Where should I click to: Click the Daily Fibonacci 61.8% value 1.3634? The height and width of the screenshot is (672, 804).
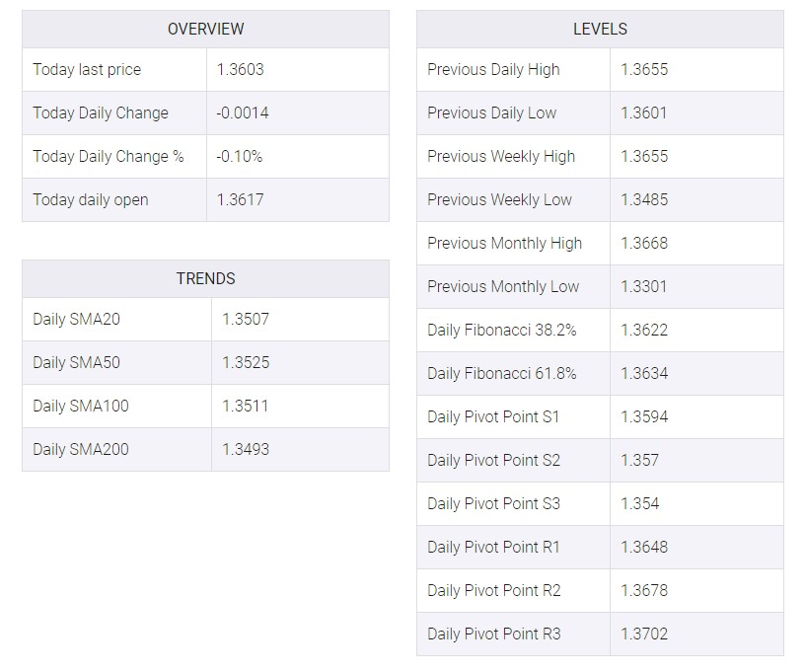[x=644, y=373]
